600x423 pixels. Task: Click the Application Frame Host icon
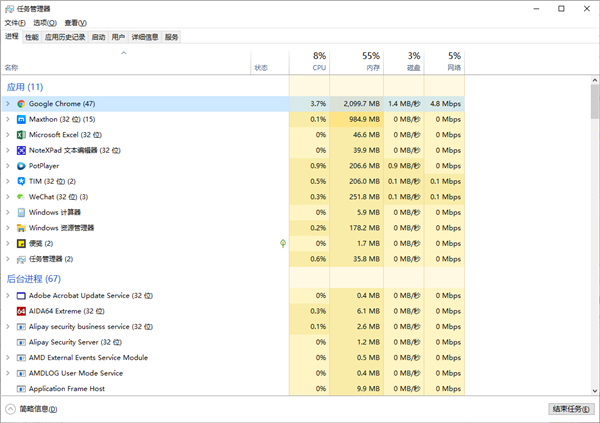click(21, 389)
